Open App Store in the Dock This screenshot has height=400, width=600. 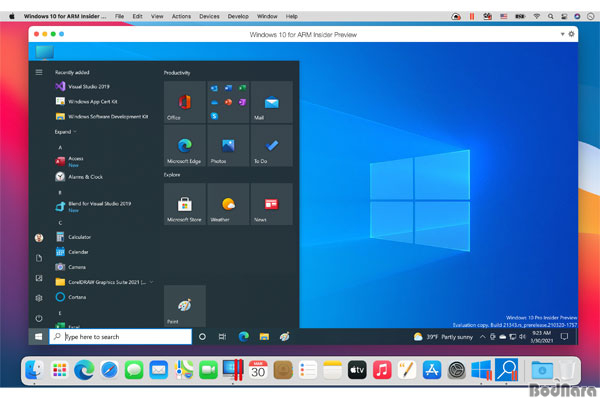[x=432, y=370]
